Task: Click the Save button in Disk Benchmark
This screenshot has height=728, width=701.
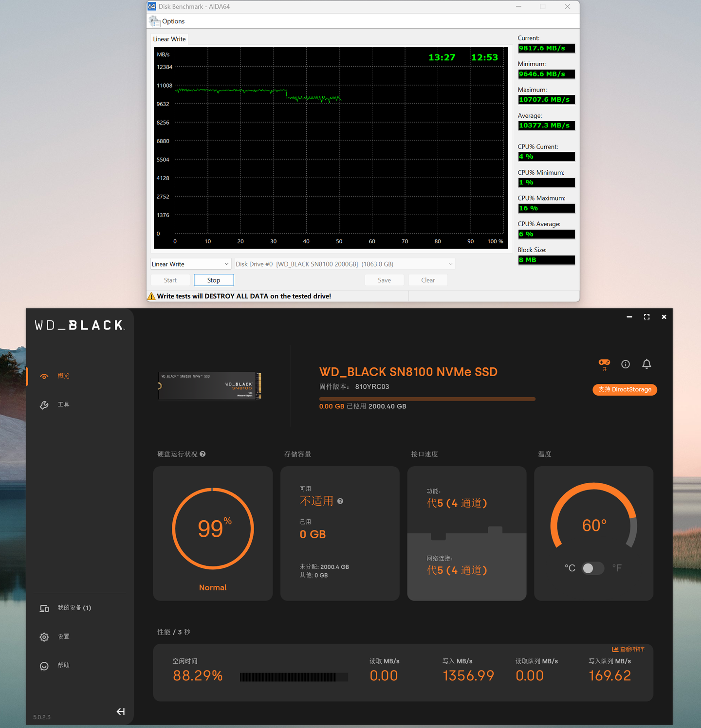Action: tap(385, 280)
